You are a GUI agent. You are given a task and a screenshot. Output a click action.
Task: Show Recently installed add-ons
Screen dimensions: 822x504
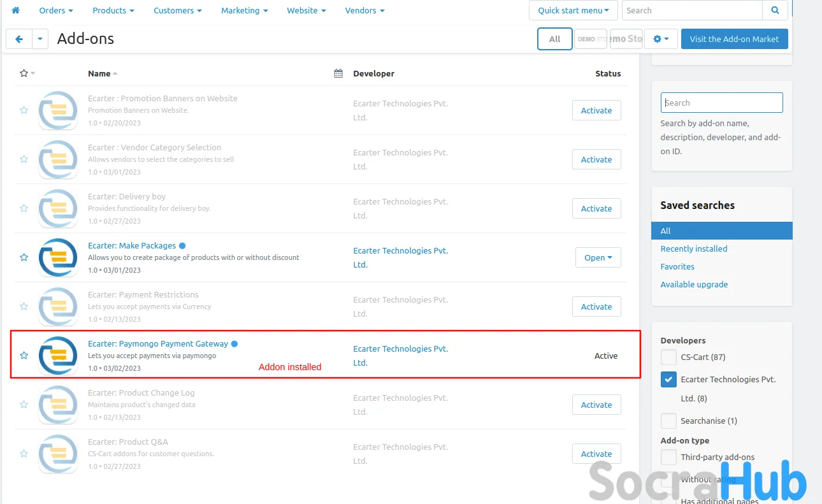pyautogui.click(x=694, y=248)
